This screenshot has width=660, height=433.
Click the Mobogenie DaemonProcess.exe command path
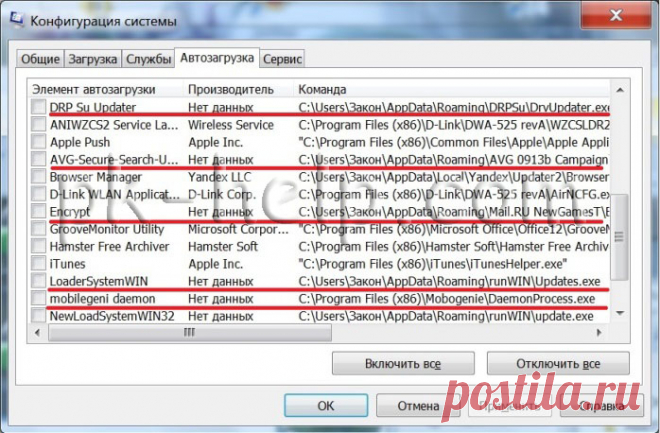(x=447, y=298)
